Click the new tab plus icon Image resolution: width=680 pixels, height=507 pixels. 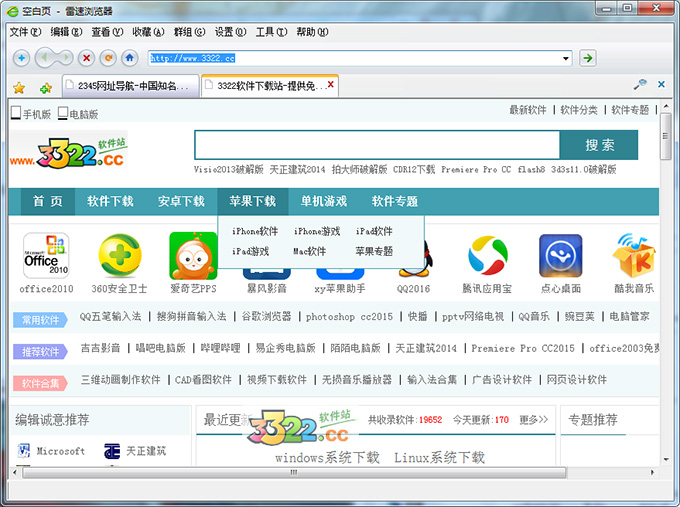pyautogui.click(x=21, y=58)
